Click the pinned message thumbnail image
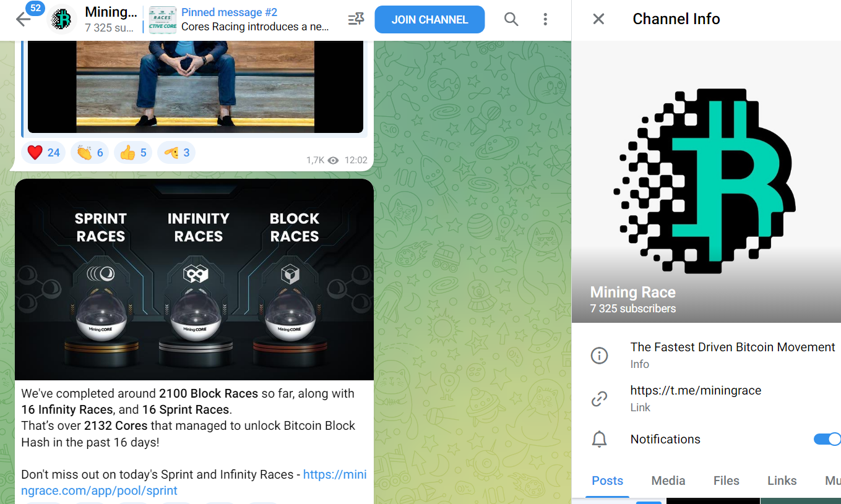Screen dimensions: 841x504 pos(163,19)
